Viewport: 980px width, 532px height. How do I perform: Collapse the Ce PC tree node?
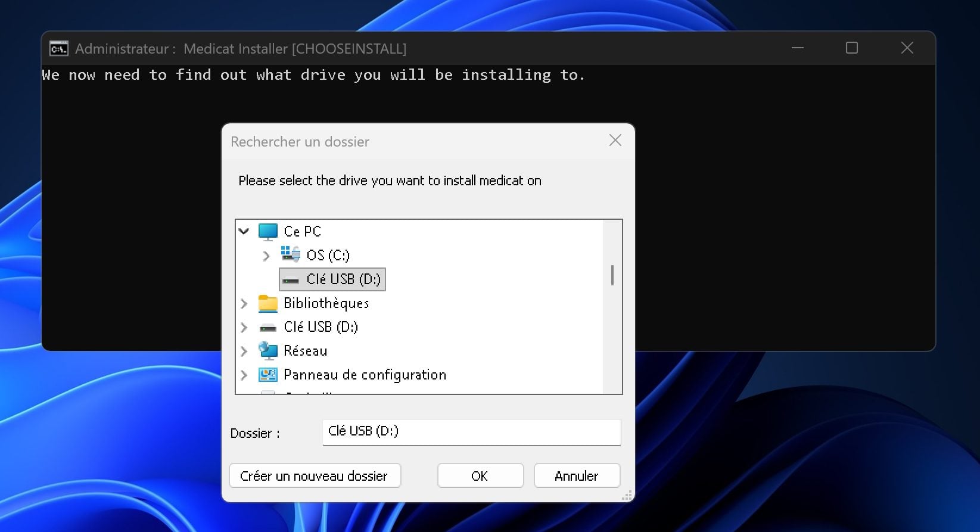click(x=244, y=231)
